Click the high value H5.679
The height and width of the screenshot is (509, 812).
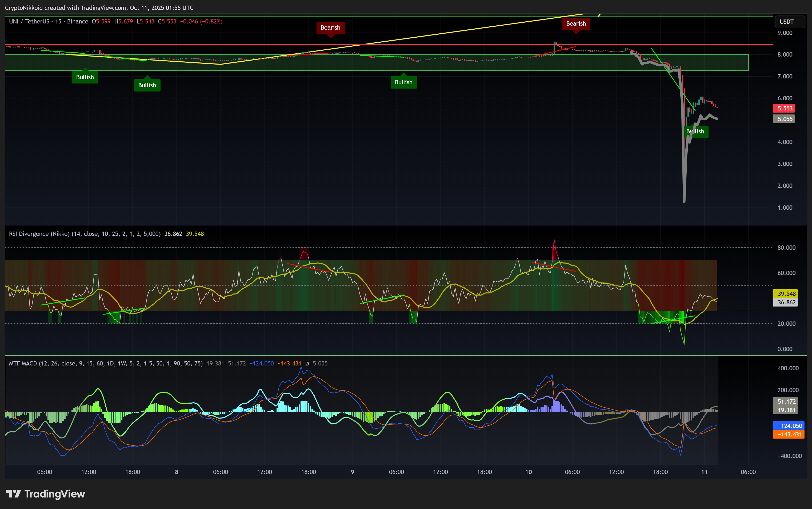(123, 22)
